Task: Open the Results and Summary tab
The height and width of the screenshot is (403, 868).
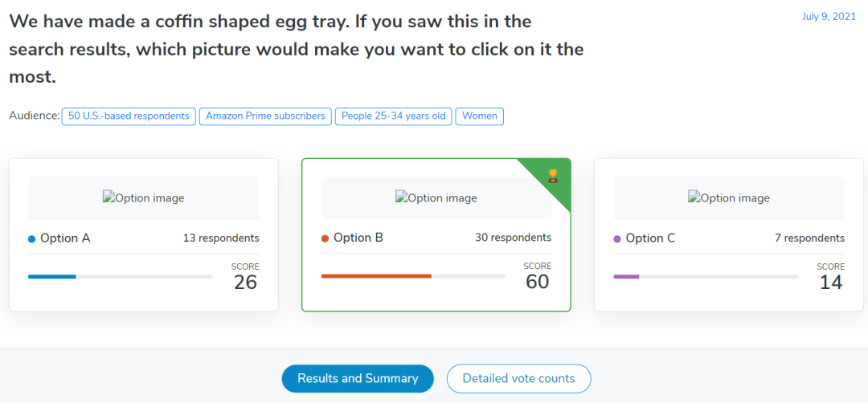Action: 358,378
